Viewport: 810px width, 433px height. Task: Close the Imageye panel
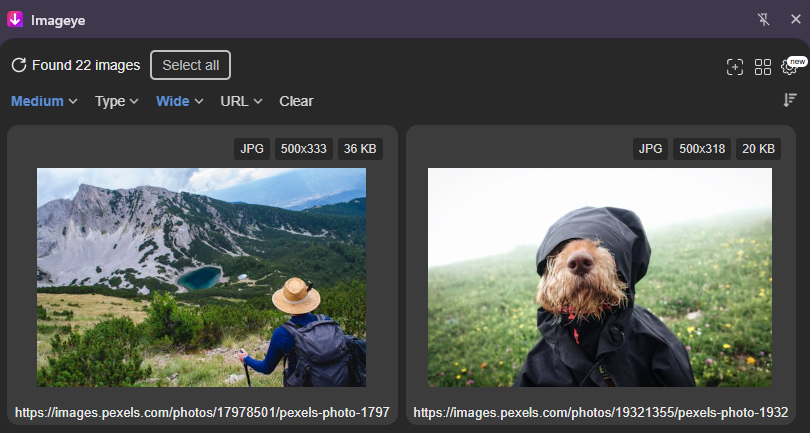pos(794,19)
